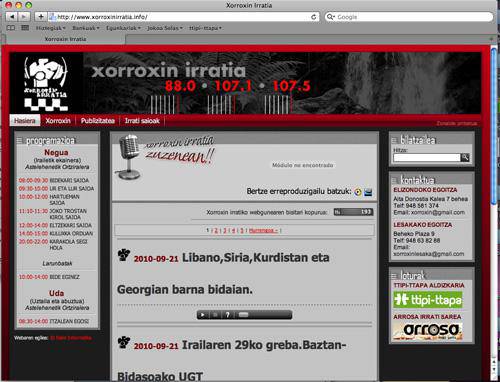Open the Irrati saioak menu item
The image size is (500, 382).
(x=142, y=121)
